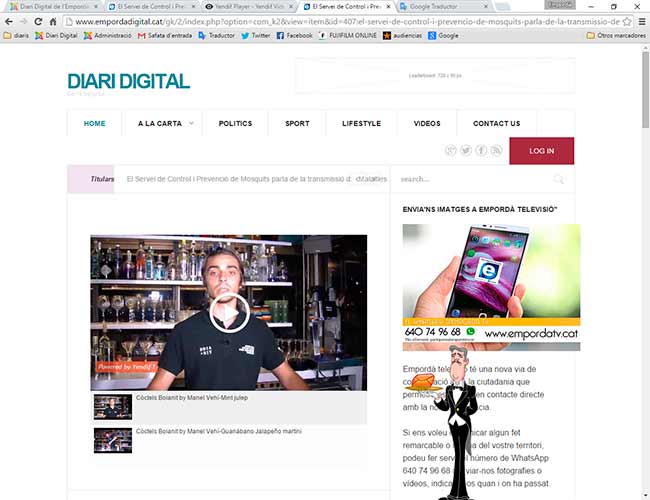The width and height of the screenshot is (650, 500).
Task: Go to the Contact Us page
Action: point(496,124)
